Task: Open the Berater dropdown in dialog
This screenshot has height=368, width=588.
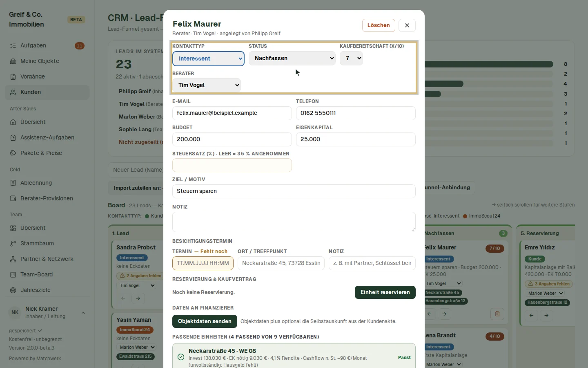Action: point(207,85)
